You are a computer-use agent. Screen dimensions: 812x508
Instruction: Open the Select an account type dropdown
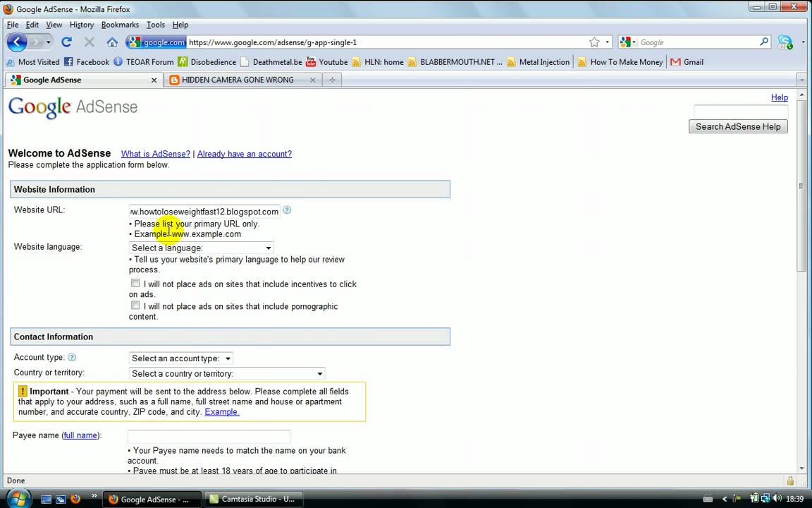tap(180, 358)
